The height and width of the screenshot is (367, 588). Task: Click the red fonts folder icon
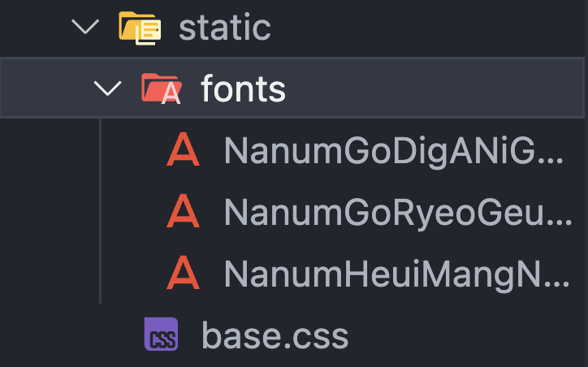click(x=162, y=89)
